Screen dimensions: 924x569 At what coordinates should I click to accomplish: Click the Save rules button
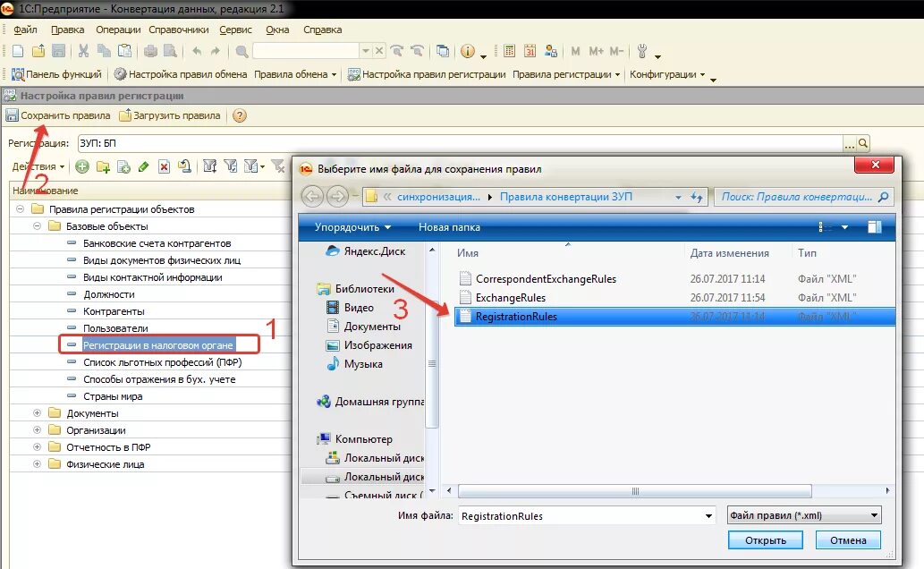click(x=58, y=115)
